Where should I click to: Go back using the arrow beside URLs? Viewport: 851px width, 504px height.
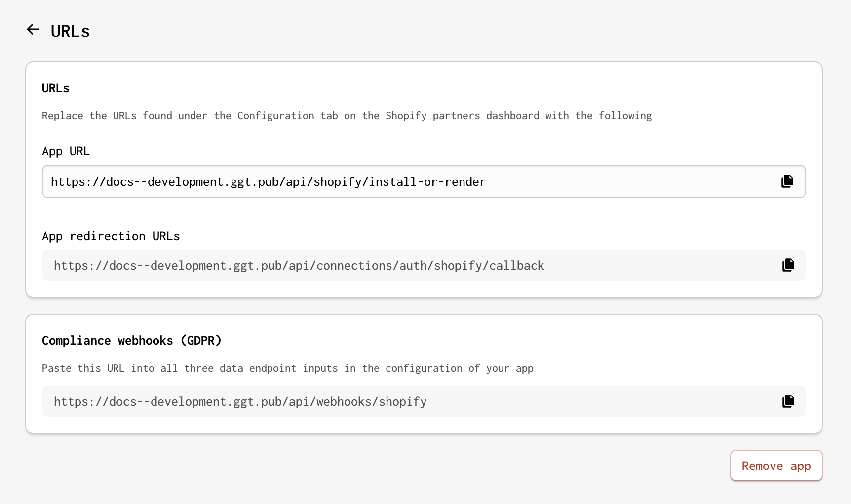[33, 30]
